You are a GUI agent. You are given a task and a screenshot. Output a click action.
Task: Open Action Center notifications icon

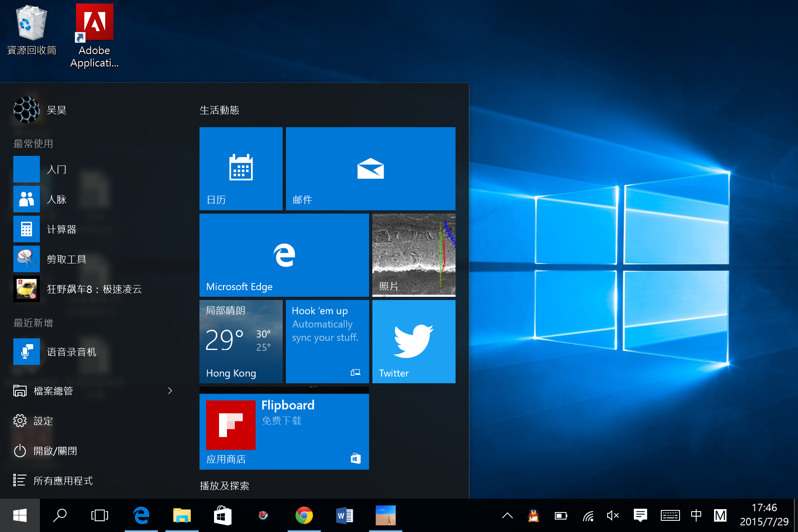(640, 516)
